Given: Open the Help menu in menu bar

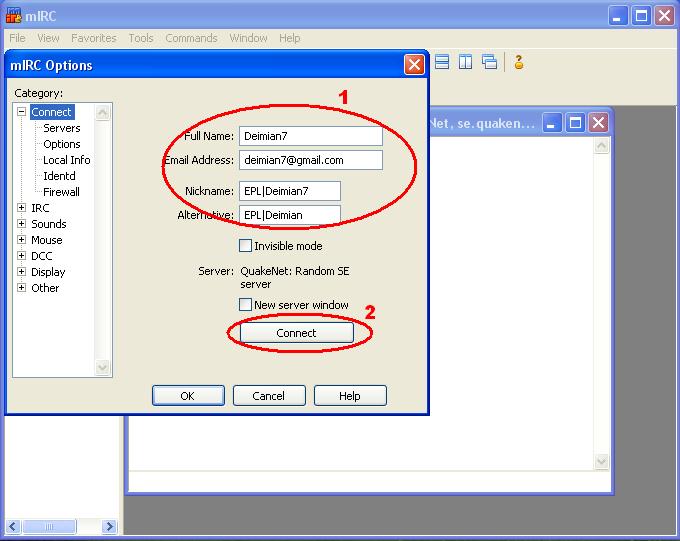Looking at the screenshot, I should (x=290, y=38).
